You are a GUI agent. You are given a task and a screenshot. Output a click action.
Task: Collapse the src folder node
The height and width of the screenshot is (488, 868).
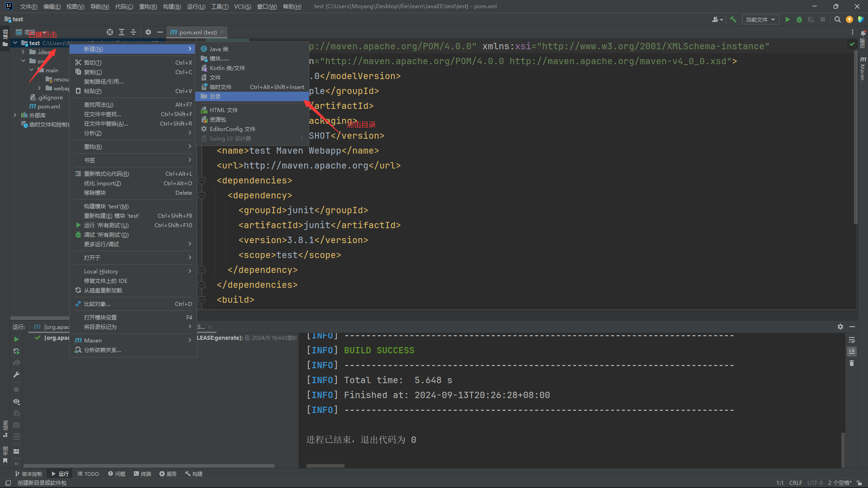23,61
